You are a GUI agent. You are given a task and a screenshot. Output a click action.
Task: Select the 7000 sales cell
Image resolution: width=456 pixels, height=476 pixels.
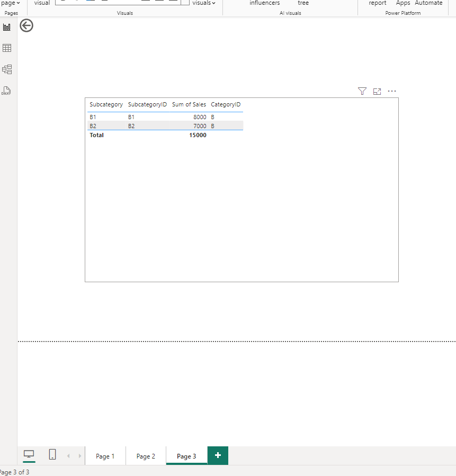click(x=200, y=126)
